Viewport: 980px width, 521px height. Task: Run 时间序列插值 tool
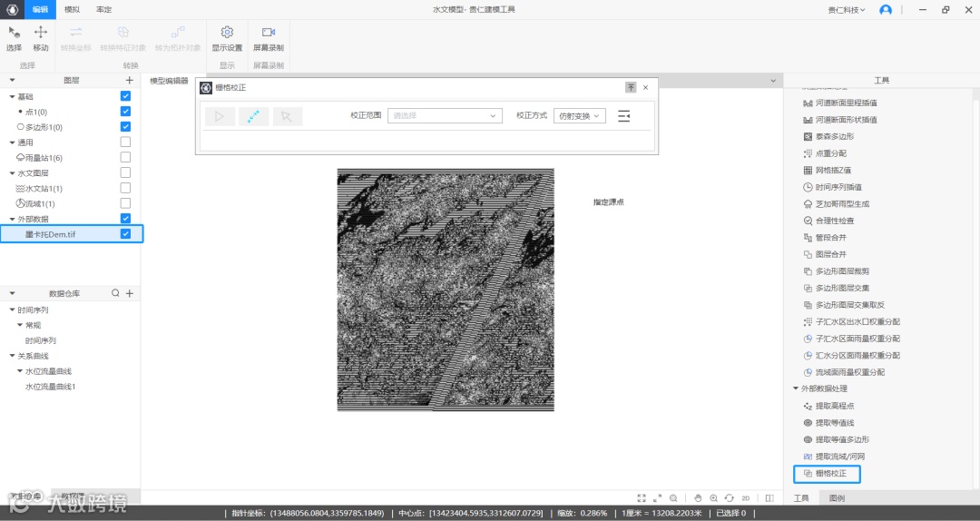(x=832, y=187)
